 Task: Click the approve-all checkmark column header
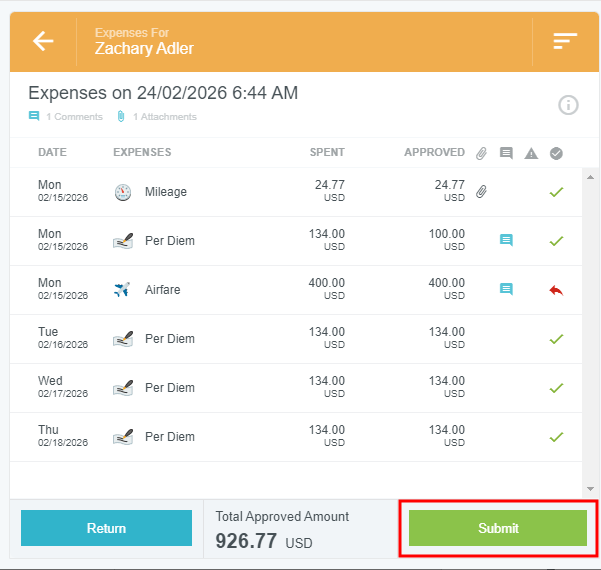(x=556, y=153)
